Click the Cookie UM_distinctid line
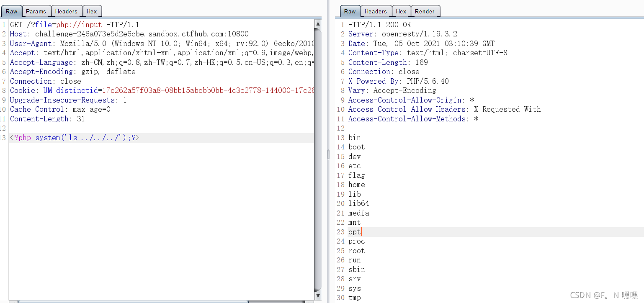This screenshot has height=303, width=644. tap(162, 90)
